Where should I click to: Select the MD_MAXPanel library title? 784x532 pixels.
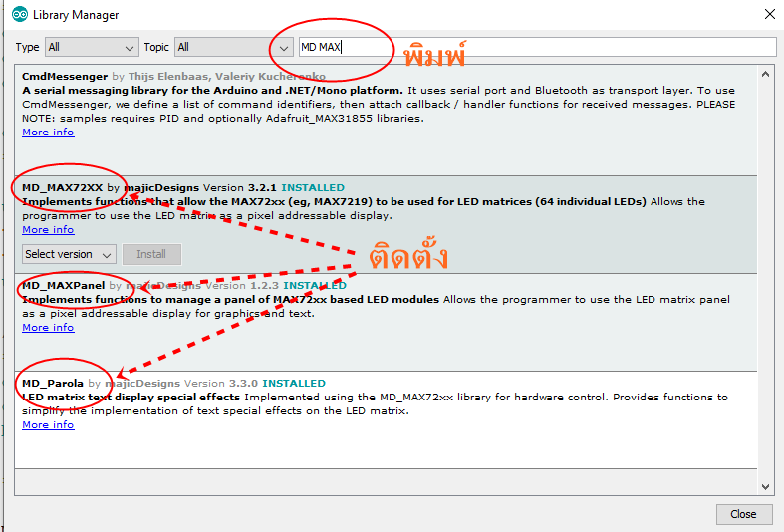[x=63, y=286]
